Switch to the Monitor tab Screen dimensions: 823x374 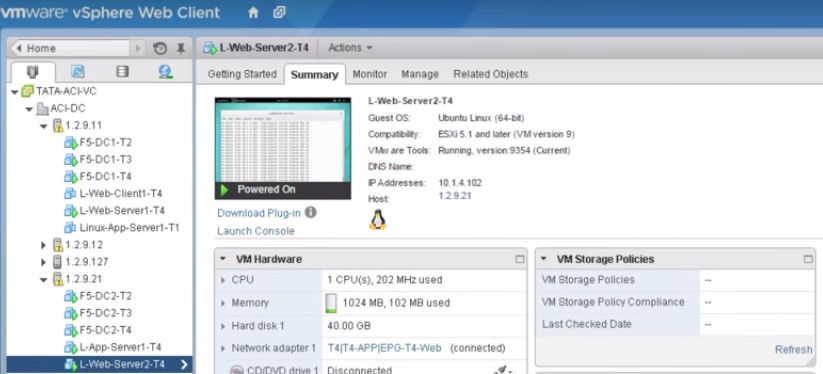click(370, 74)
